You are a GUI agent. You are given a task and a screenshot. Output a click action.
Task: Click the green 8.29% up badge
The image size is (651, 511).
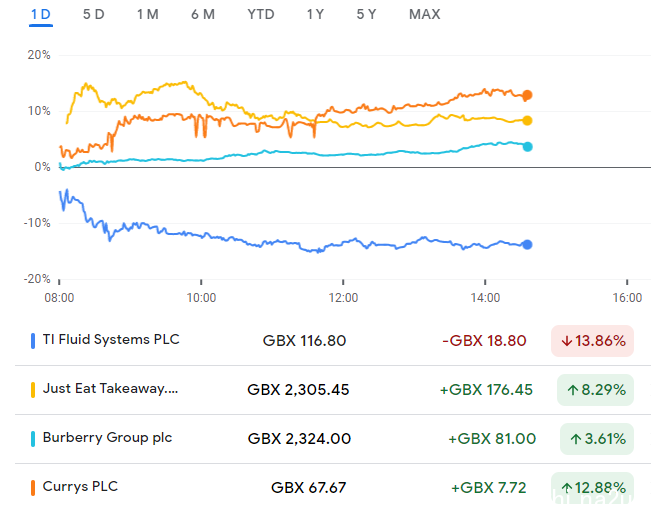click(x=595, y=390)
